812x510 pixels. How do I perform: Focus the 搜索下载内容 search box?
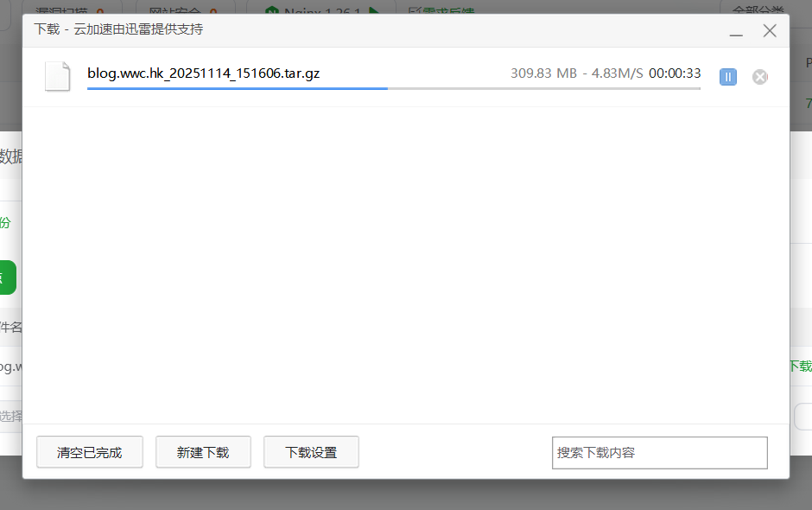pyautogui.click(x=659, y=452)
